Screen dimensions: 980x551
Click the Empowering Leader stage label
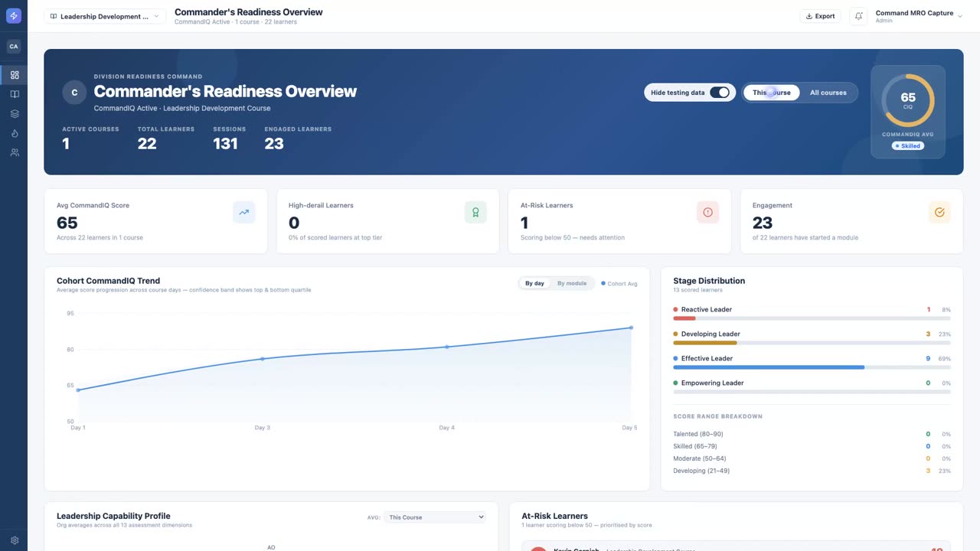(712, 383)
